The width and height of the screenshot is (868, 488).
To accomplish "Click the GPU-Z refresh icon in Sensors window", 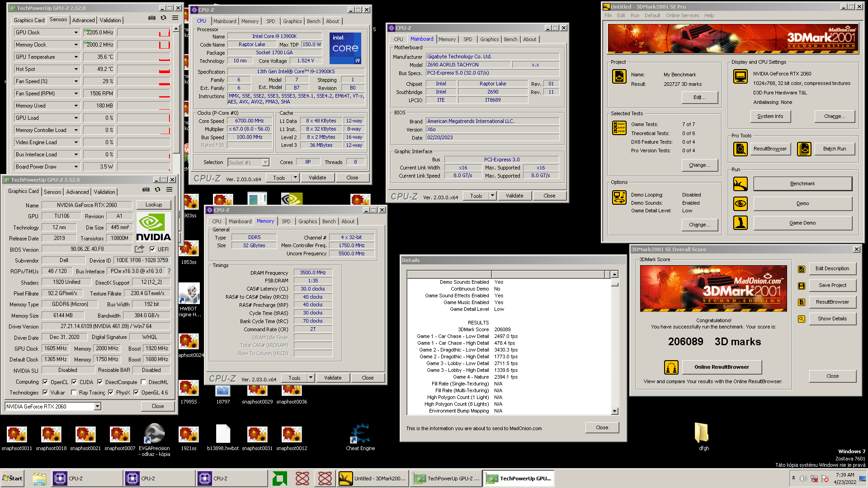I will (x=164, y=18).
